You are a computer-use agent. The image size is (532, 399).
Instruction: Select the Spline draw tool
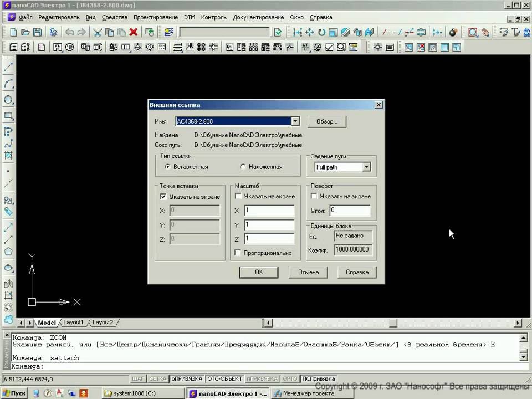(x=8, y=144)
